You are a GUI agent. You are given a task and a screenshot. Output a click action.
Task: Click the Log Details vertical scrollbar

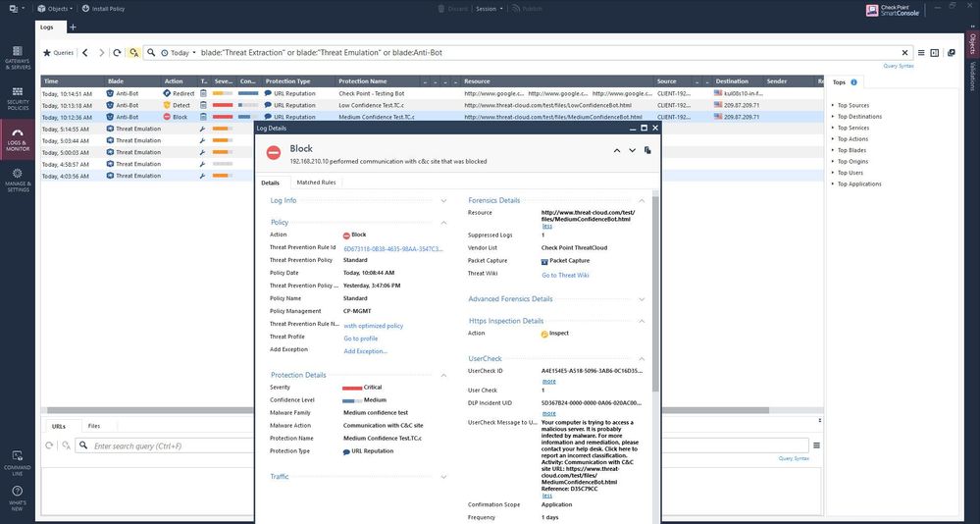click(655, 294)
